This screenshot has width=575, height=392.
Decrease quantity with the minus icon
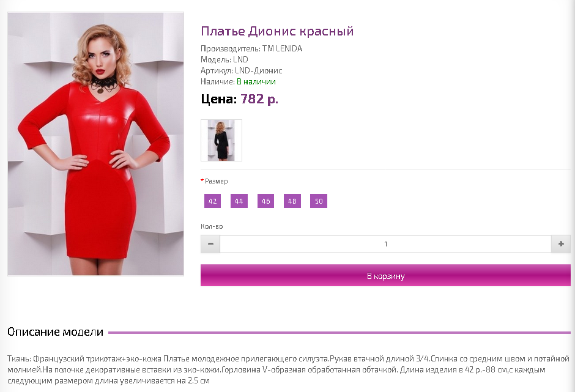click(210, 244)
